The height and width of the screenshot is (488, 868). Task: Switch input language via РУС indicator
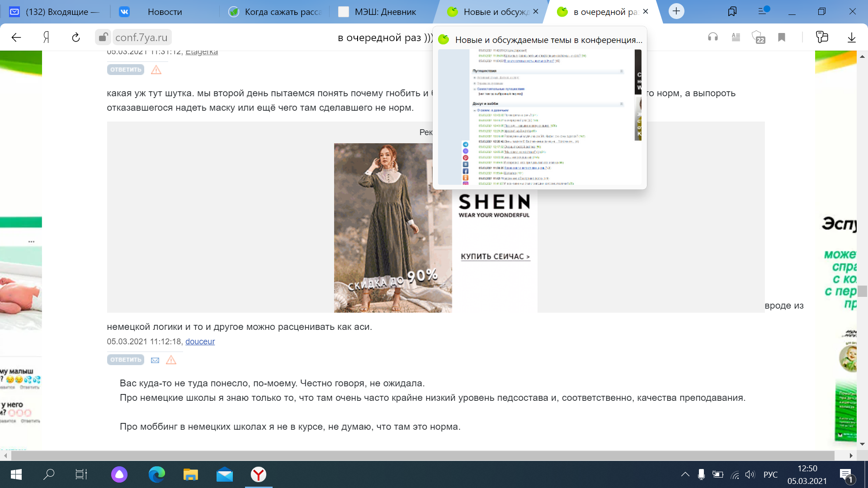tap(770, 474)
